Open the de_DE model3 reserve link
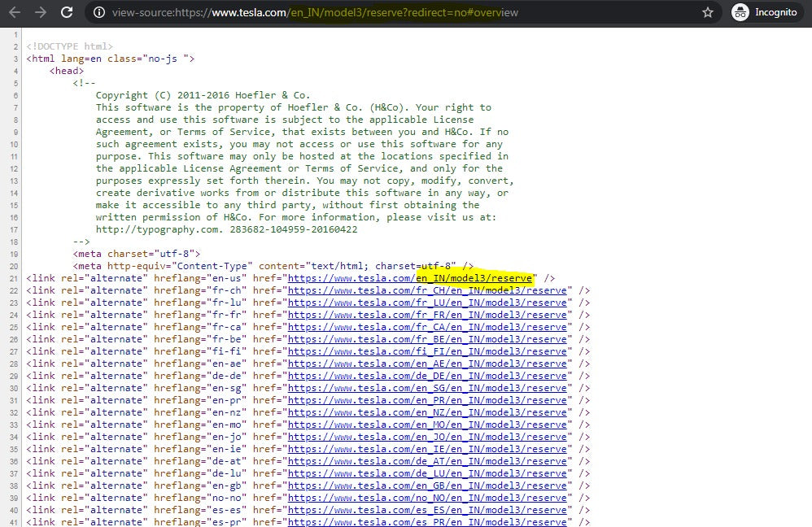 click(428, 376)
